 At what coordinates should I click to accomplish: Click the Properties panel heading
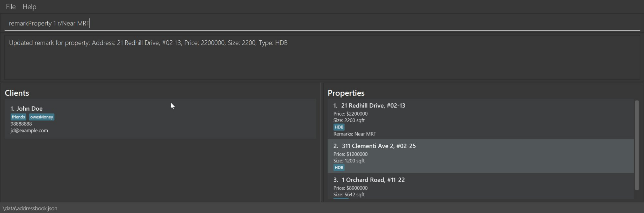coord(346,93)
